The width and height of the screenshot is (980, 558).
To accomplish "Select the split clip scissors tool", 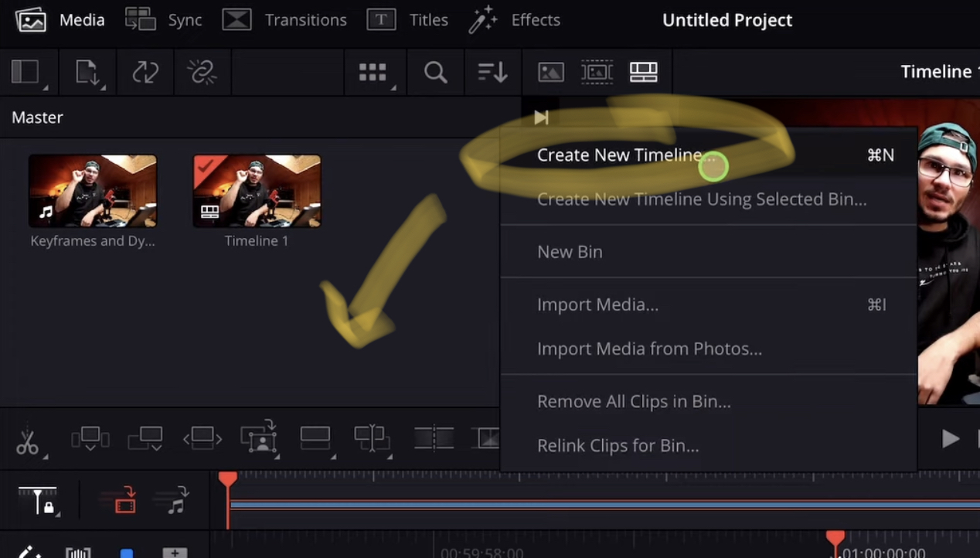I will pos(29,439).
